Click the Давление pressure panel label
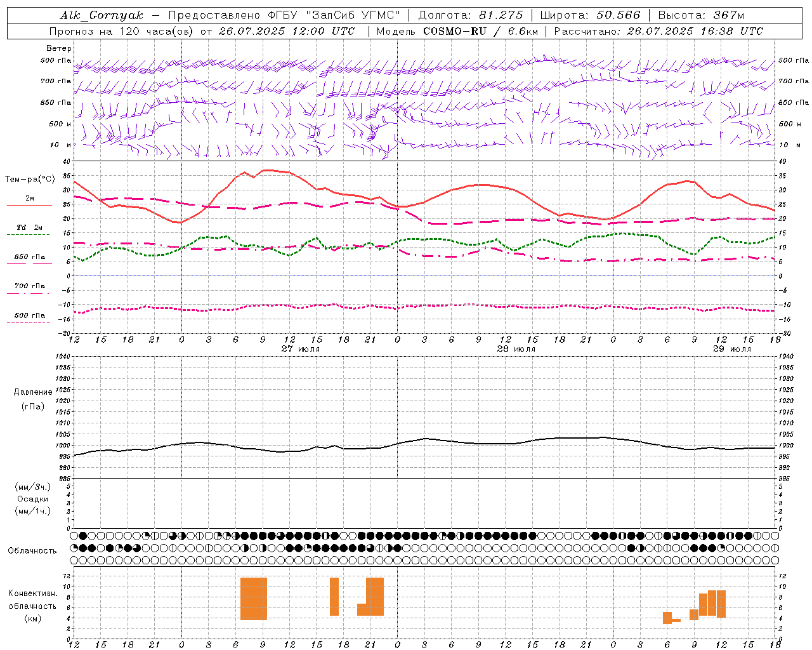Image resolution: width=812 pixels, height=650 pixels. pyautogui.click(x=33, y=392)
